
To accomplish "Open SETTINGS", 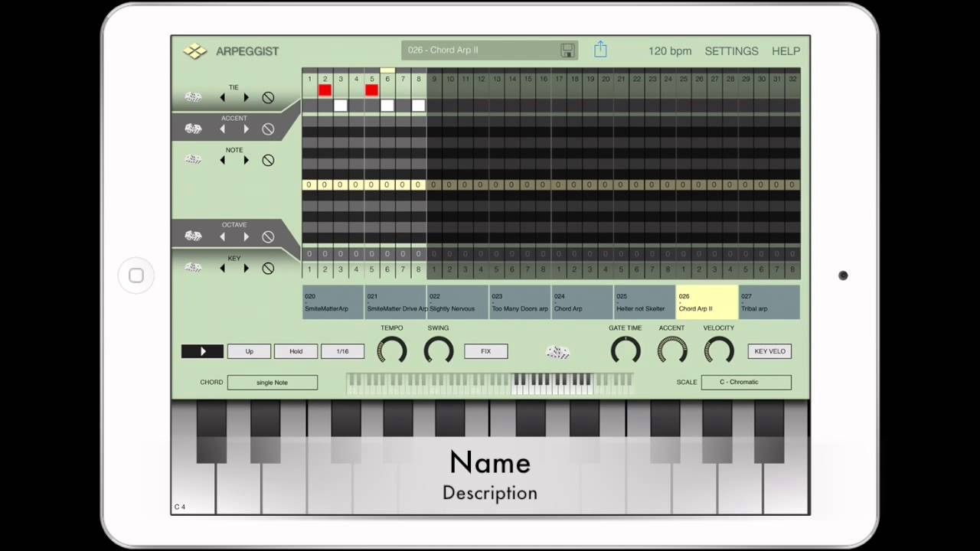I will (731, 51).
